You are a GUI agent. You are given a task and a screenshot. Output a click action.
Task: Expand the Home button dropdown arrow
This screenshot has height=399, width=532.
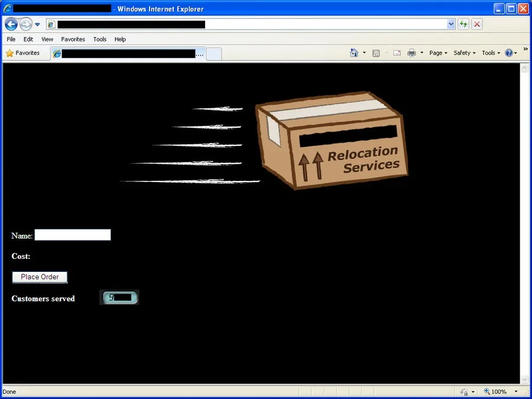click(x=364, y=53)
